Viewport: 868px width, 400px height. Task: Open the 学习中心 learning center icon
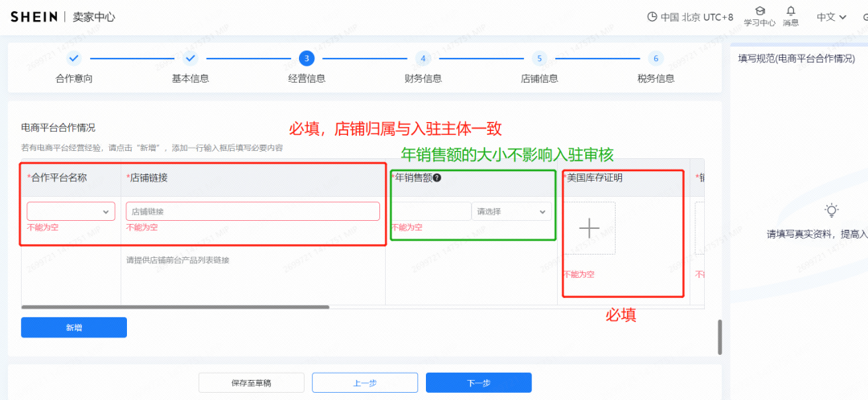click(x=759, y=12)
